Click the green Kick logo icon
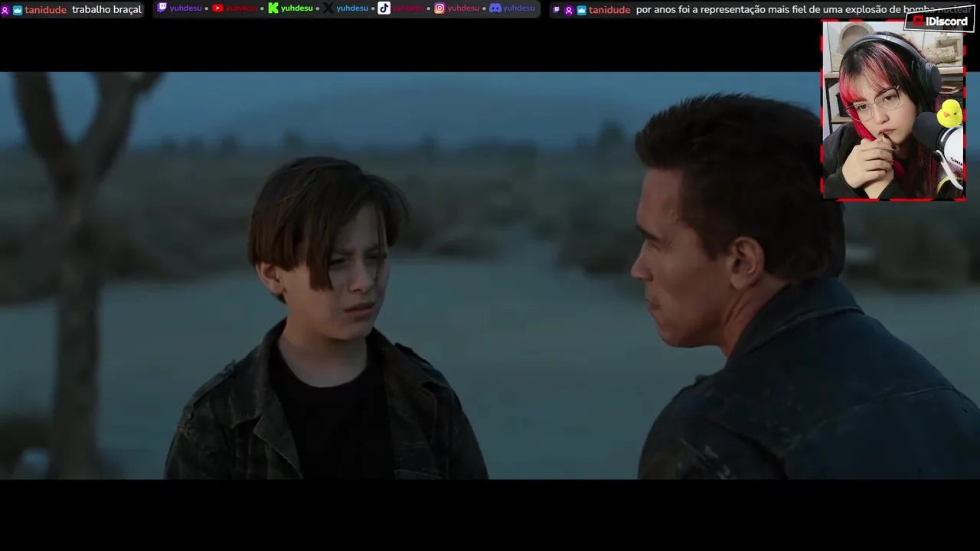 (273, 8)
